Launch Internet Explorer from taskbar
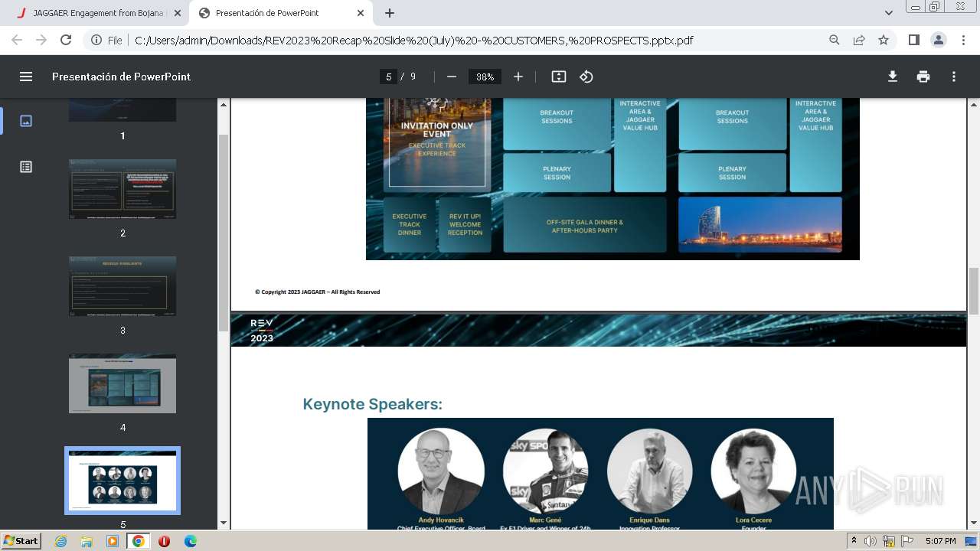The width and height of the screenshot is (980, 551). point(61,541)
